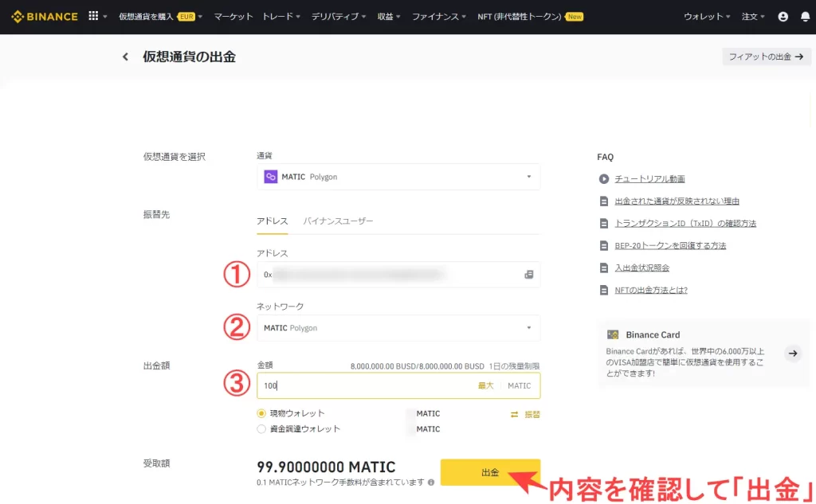Click the フィアットの出金 button
Viewport: 816px width, 504px height.
[766, 57]
